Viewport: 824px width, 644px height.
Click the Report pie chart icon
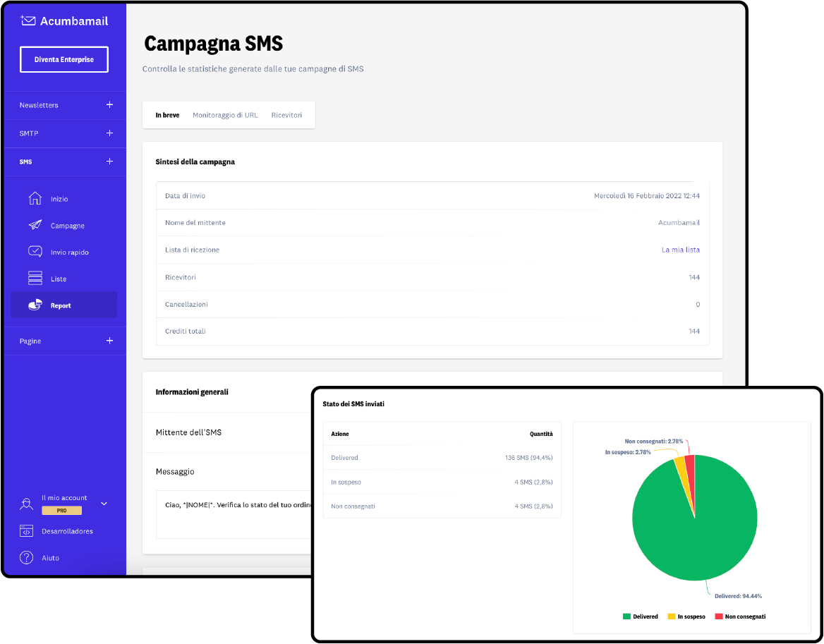(x=35, y=305)
